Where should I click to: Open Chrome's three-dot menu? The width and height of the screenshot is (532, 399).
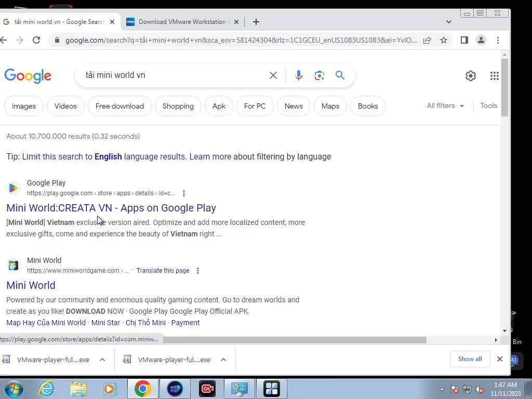click(x=498, y=40)
